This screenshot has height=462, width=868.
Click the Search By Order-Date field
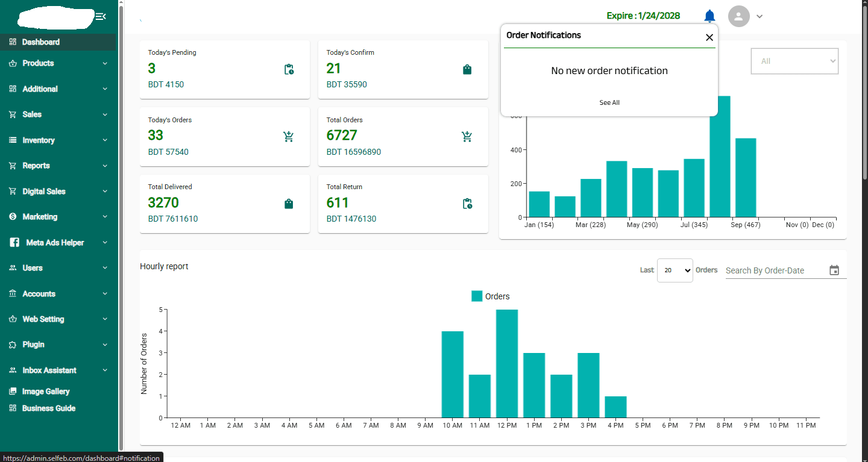point(774,270)
